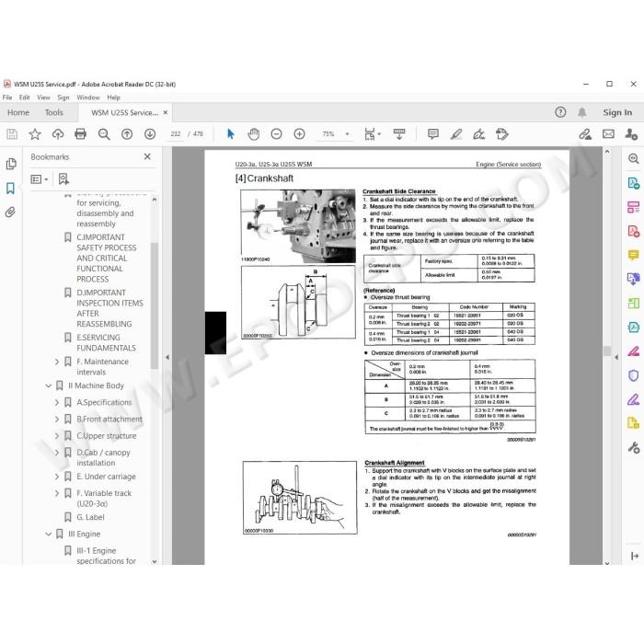The height and width of the screenshot is (644, 644).
Task: Share a link to the file
Action: click(x=585, y=134)
